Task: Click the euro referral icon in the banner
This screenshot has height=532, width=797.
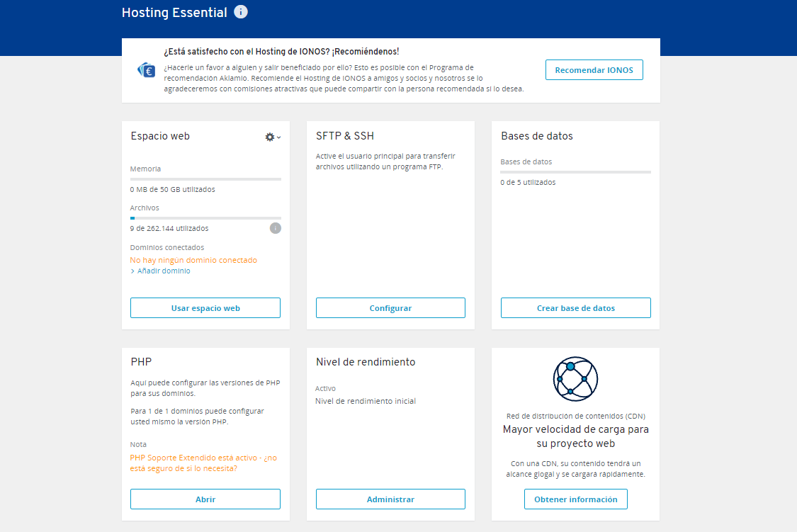Action: point(147,70)
